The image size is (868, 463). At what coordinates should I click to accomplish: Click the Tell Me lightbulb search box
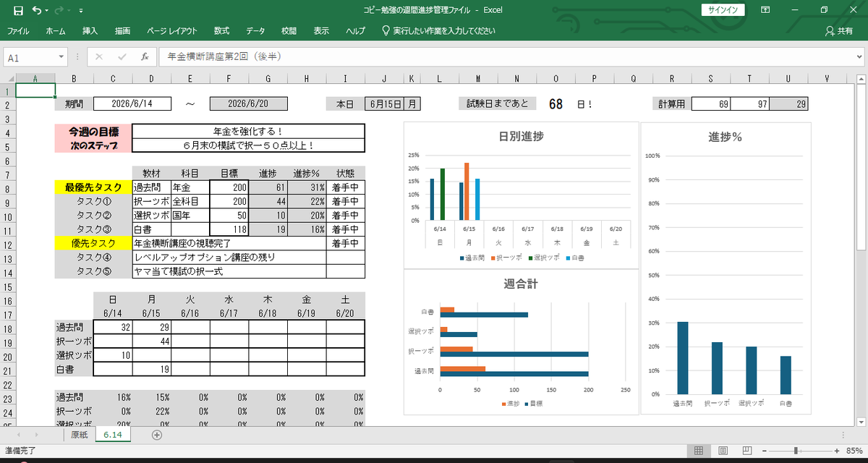(x=438, y=31)
